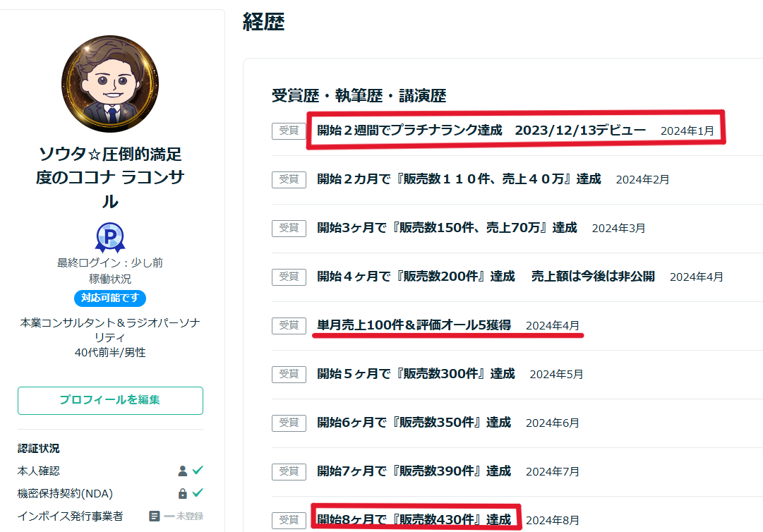The height and width of the screenshot is (532, 763).
Task: Click the 未登録 invoice status text
Action: point(189,516)
